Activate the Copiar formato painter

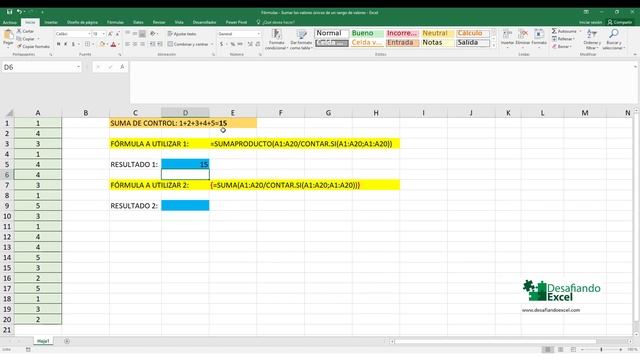[33, 47]
